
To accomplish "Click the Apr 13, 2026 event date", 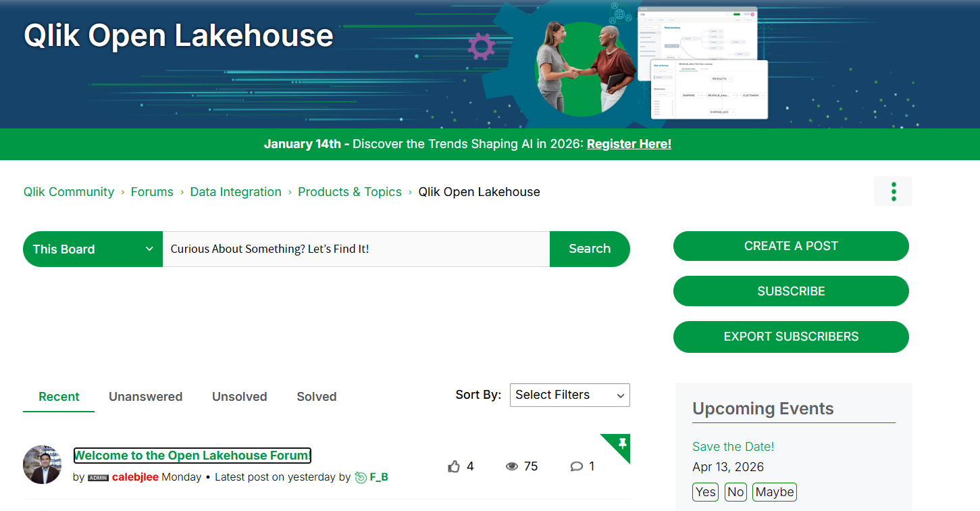I will point(728,467).
